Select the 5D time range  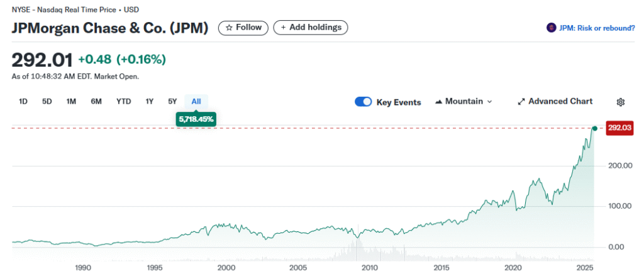pos(47,102)
